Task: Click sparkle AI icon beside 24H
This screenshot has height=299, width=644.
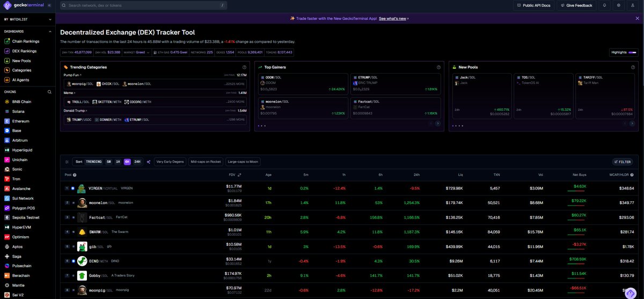Action: (148, 162)
